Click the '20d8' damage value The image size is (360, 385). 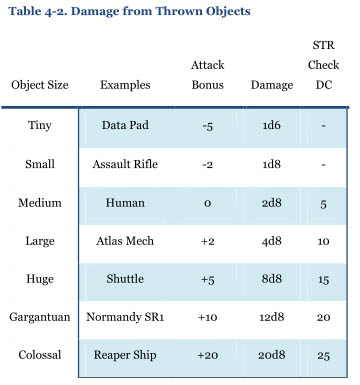(272, 355)
